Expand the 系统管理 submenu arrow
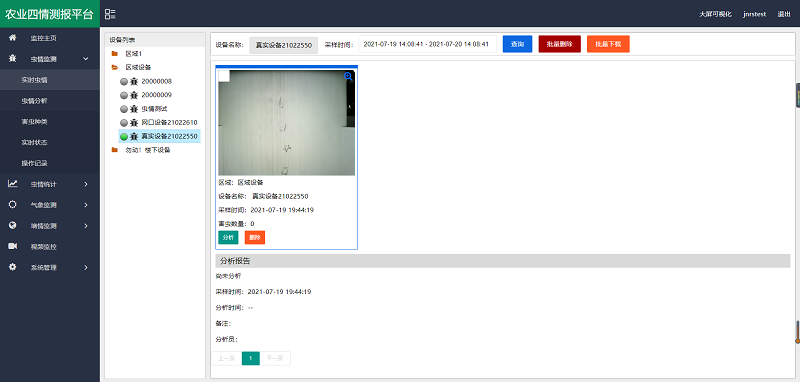 (86, 268)
